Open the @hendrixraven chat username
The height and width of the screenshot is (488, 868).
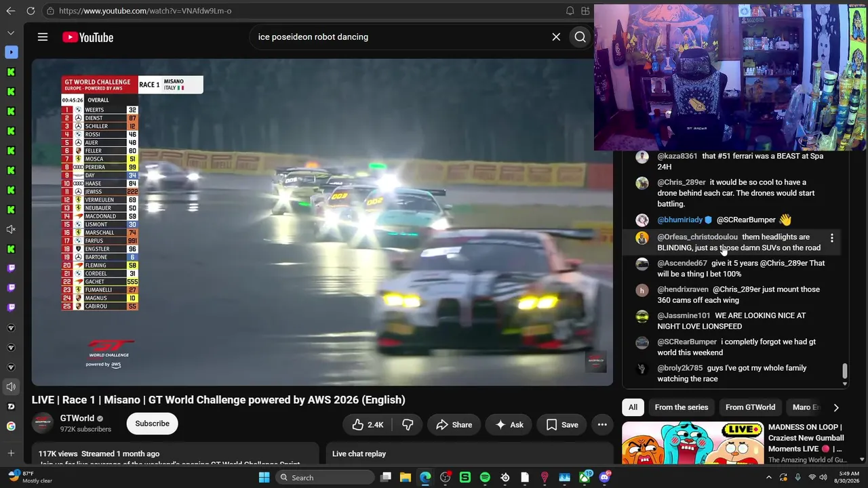click(x=683, y=289)
